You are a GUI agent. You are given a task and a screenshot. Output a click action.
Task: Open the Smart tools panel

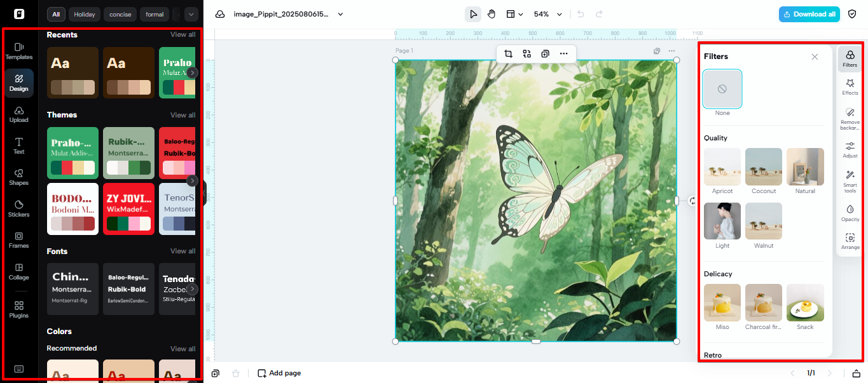tap(850, 180)
